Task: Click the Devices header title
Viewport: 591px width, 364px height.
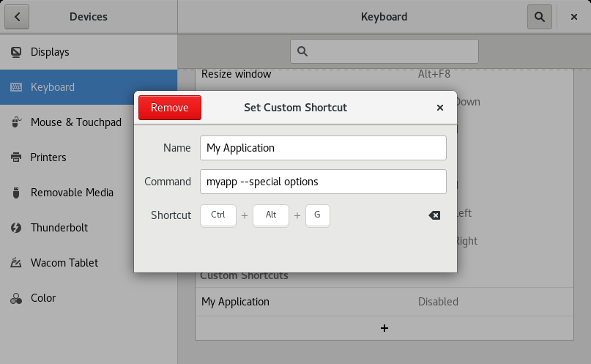Action: coord(88,17)
